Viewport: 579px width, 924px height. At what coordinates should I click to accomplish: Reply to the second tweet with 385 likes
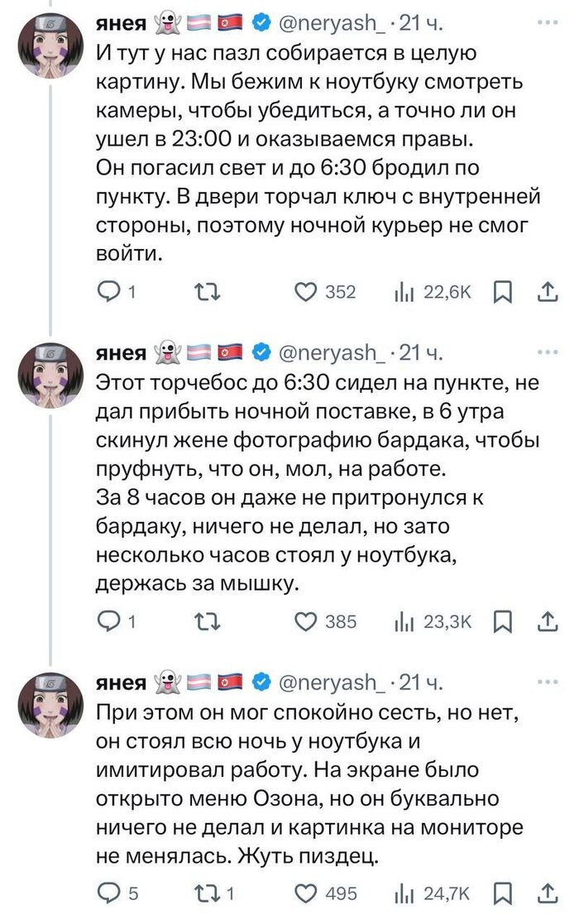(x=108, y=621)
